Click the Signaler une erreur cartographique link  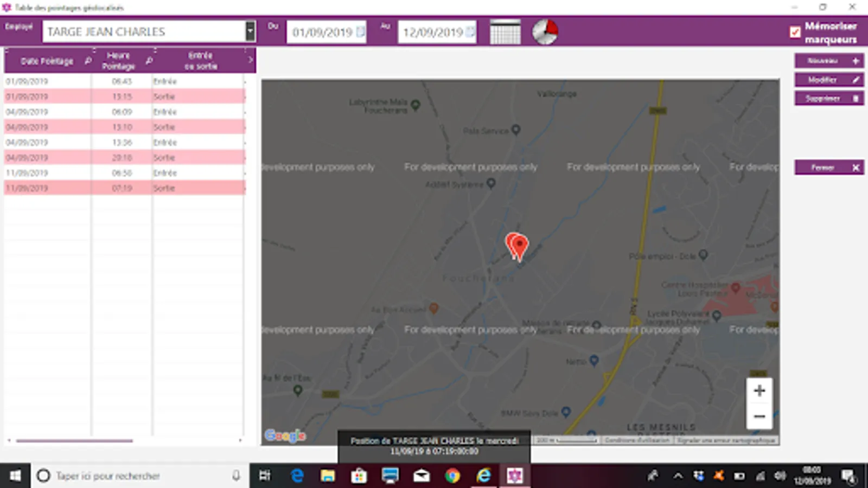point(726,440)
